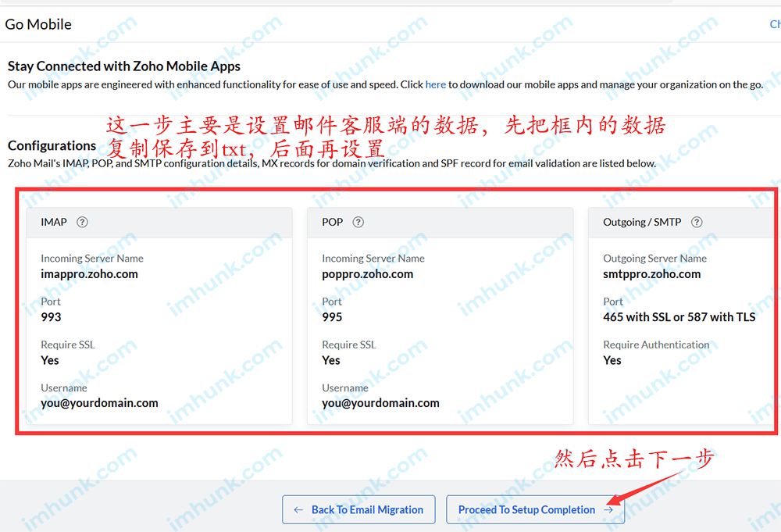The width and height of the screenshot is (781, 532).
Task: Click the IMAP card title
Action: tap(54, 222)
